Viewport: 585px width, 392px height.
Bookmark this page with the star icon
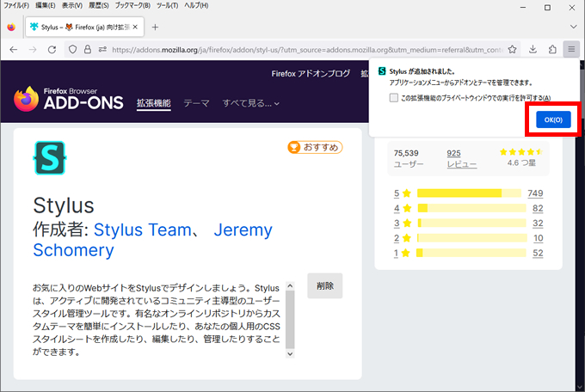coord(512,49)
